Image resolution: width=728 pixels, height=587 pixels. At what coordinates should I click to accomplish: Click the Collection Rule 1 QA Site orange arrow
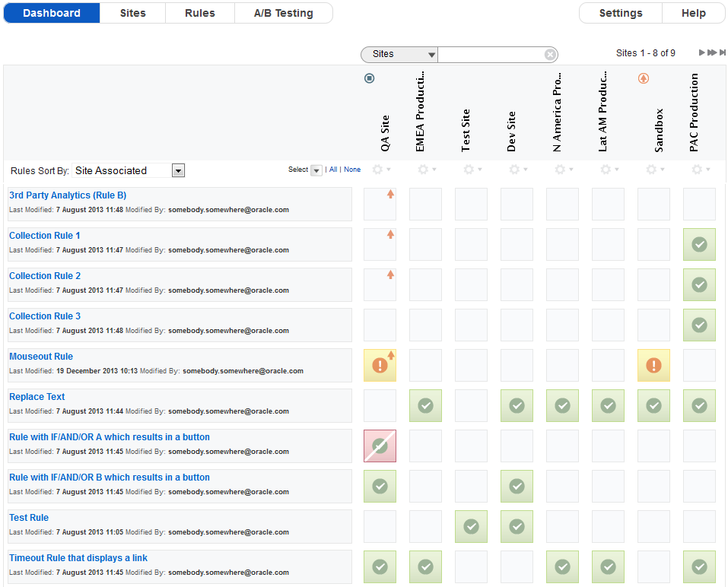390,234
